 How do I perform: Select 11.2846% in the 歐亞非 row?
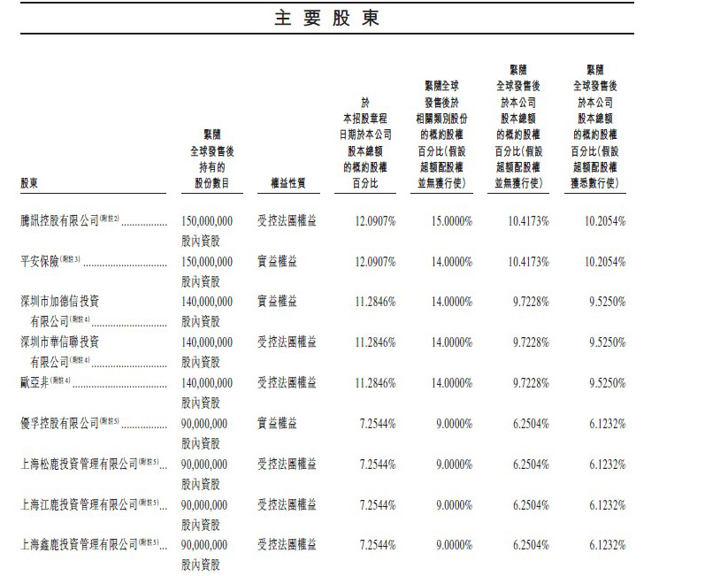(375, 383)
